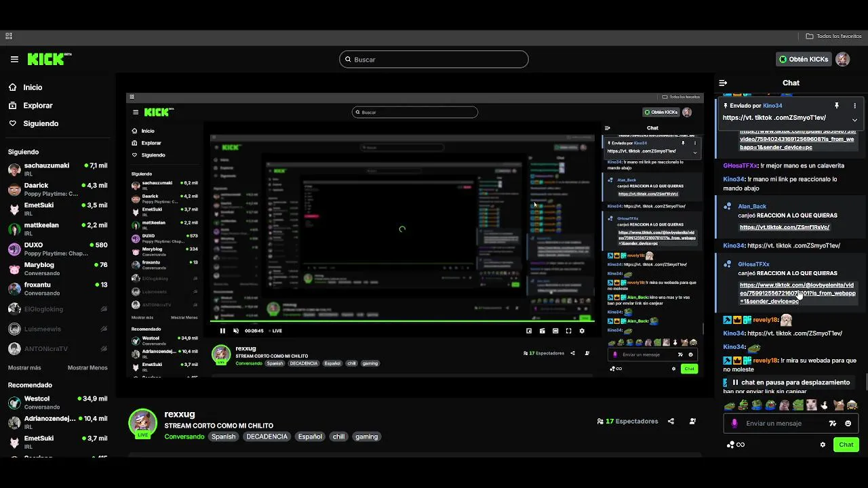Viewport: 868px width, 488px height.
Task: Open the recommended Westcol channel
Action: (58, 403)
